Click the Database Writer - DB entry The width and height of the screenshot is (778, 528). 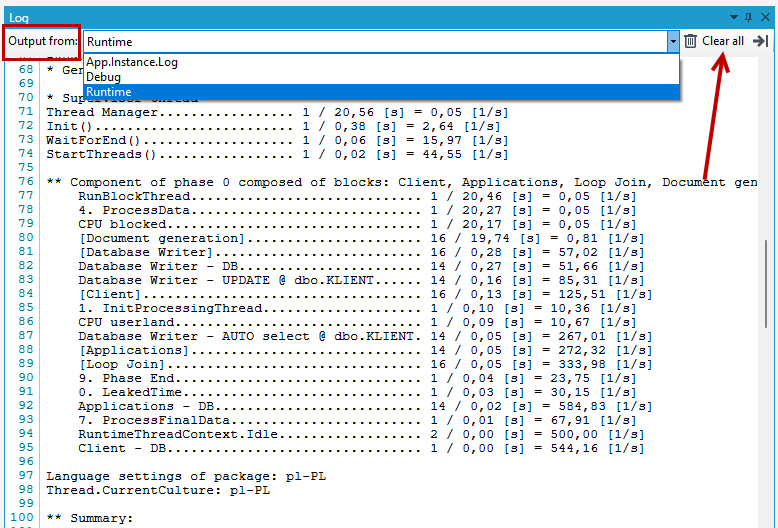(361, 266)
